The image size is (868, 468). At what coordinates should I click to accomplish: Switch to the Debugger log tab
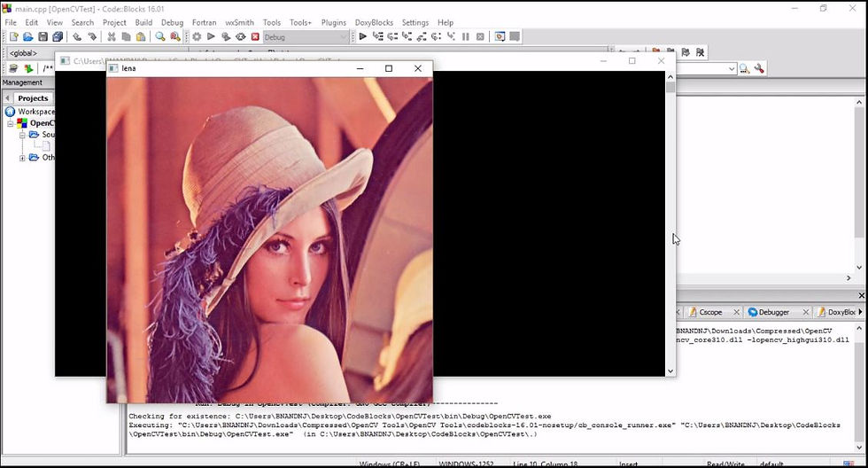coord(773,312)
